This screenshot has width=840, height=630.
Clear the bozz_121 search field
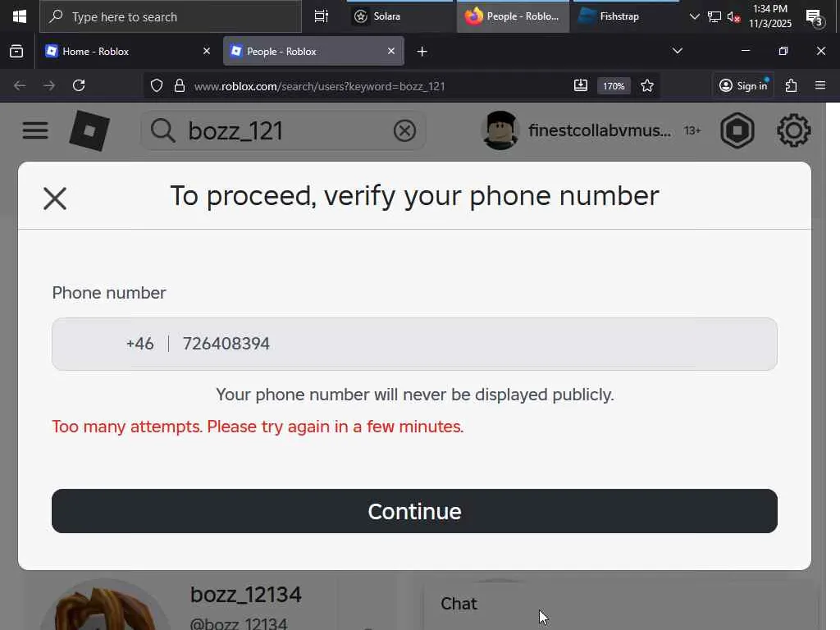(x=404, y=130)
